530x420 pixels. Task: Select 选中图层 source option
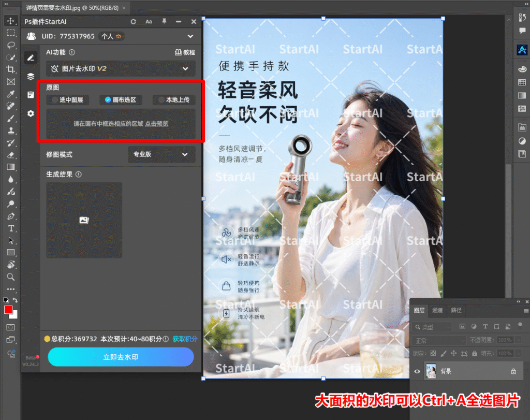pos(68,100)
